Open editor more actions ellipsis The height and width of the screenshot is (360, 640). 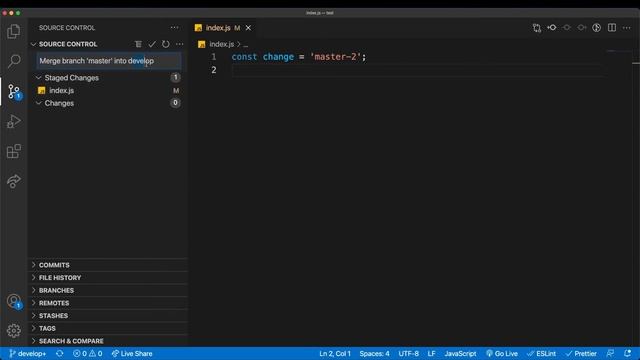pos(627,28)
